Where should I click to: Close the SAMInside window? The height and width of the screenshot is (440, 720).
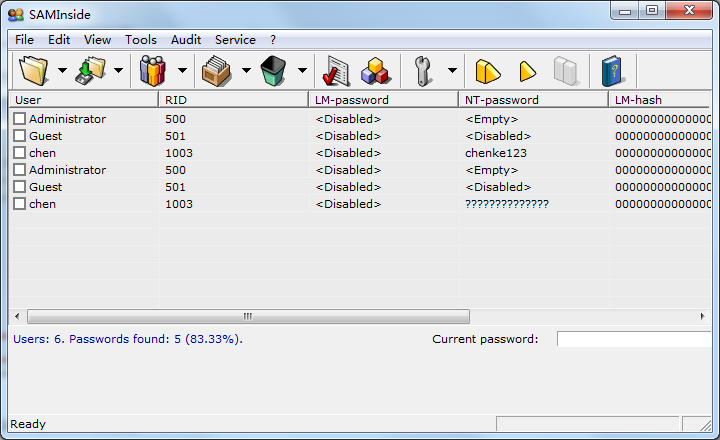coord(689,11)
